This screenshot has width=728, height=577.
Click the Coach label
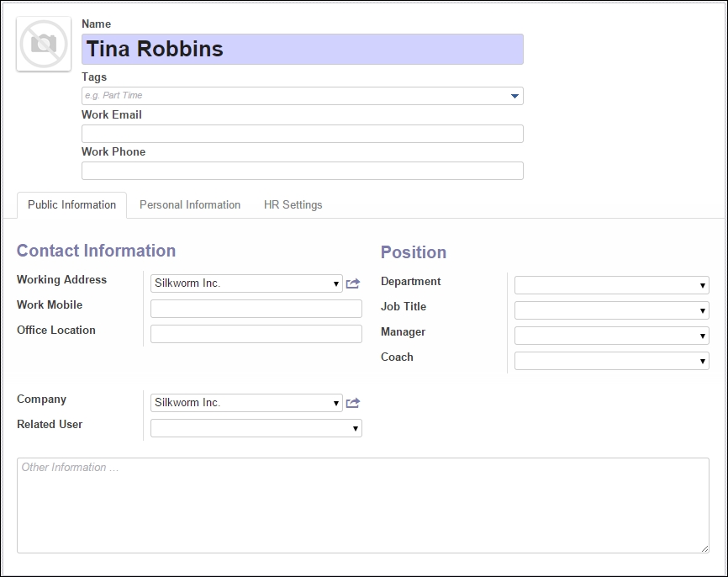pyautogui.click(x=397, y=357)
